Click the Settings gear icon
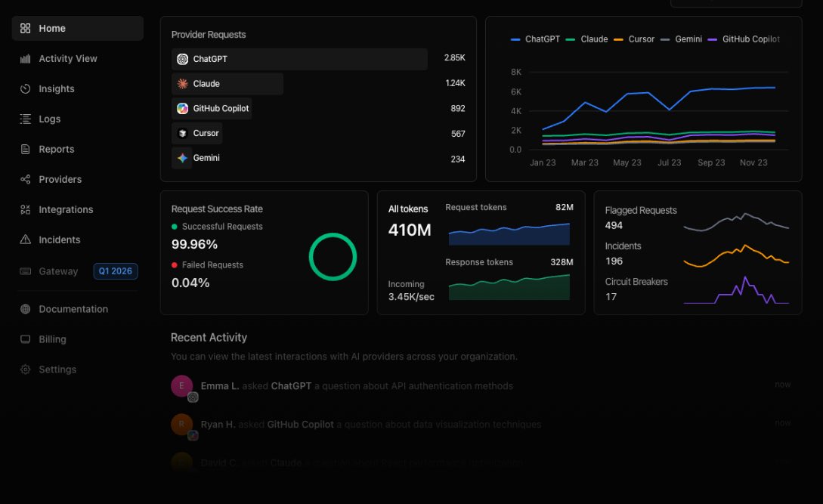Screen dimensions: 823x504 tap(25, 369)
